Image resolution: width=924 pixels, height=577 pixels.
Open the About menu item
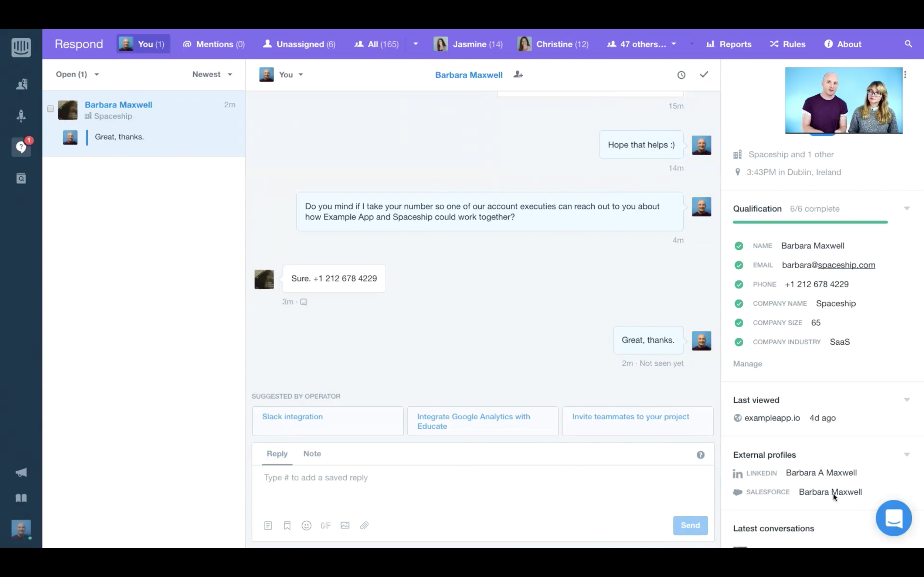click(843, 44)
